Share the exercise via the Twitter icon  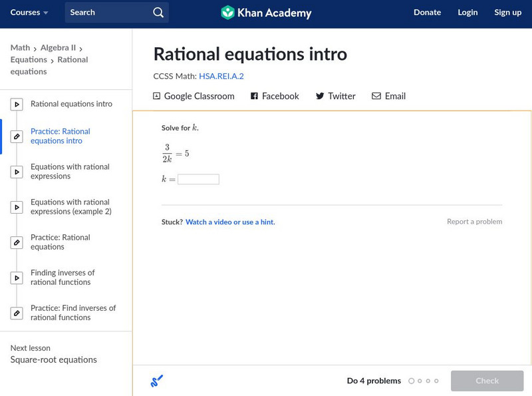(320, 96)
